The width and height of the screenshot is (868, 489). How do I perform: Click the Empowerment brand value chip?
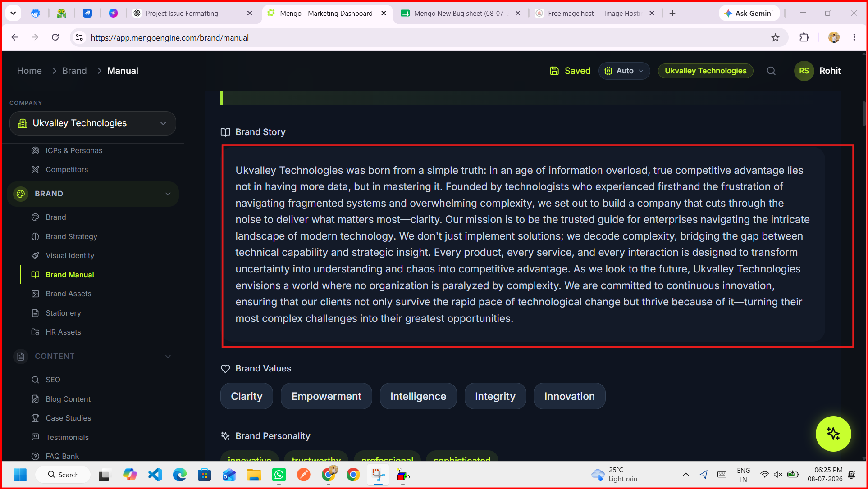[326, 396]
